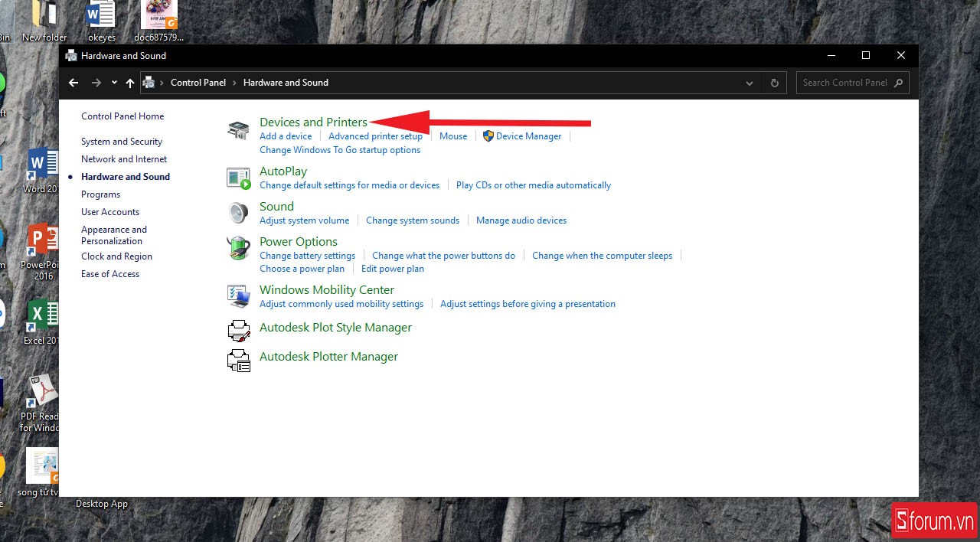Click the AutoPlay category icon

(x=238, y=178)
